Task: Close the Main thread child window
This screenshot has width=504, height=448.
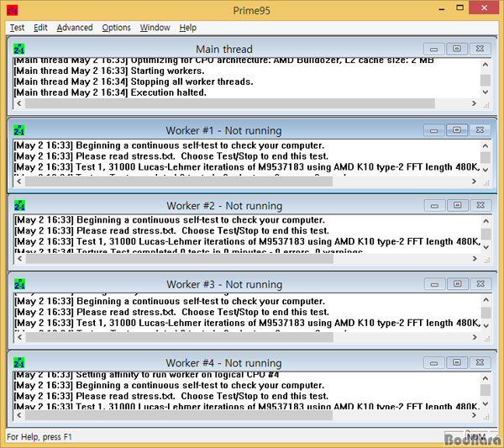Action: (480, 49)
